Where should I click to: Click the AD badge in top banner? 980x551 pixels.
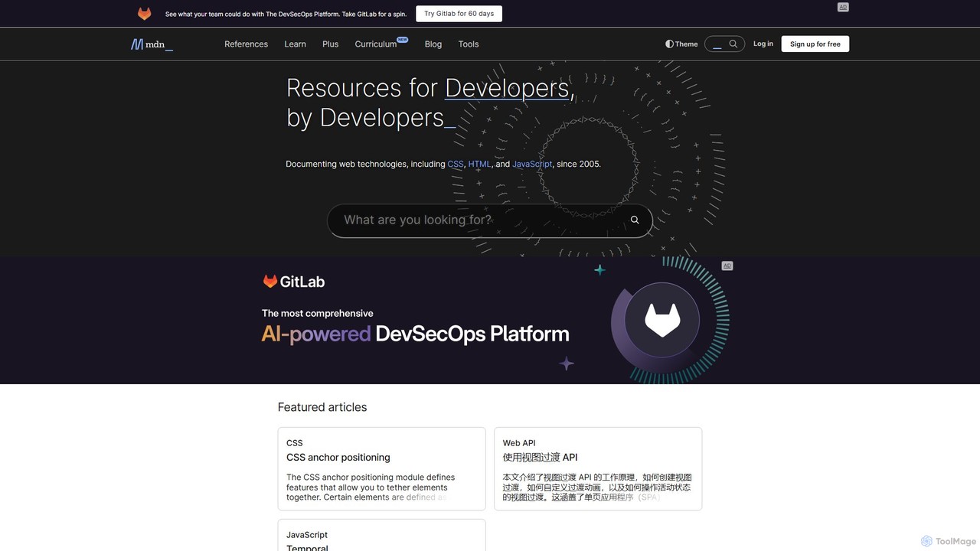[843, 7]
